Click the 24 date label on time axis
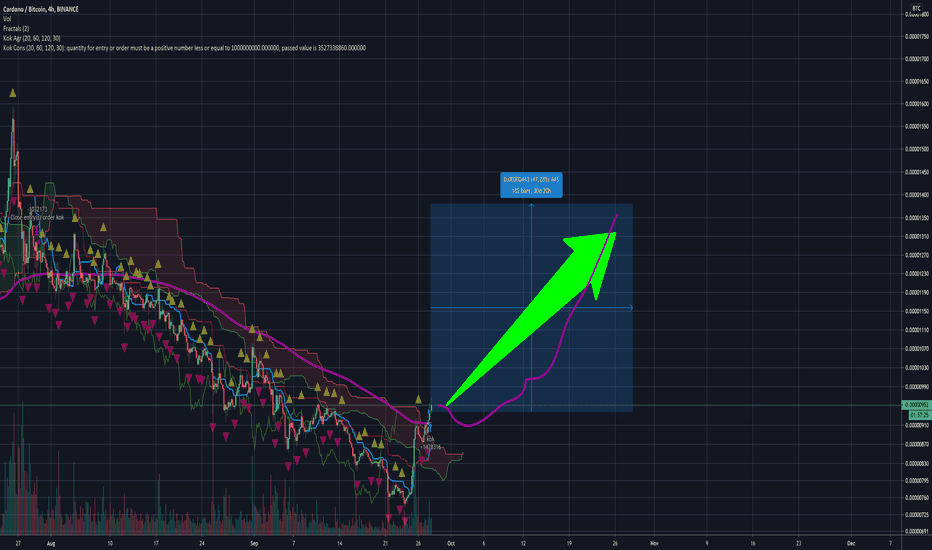Viewport: 932px width, 550px height. [202, 543]
